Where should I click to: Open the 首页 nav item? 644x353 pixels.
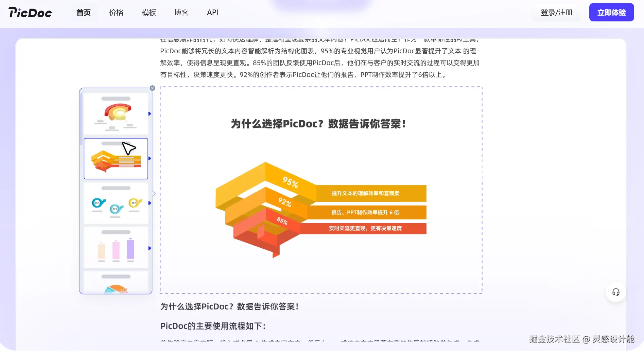(83, 13)
